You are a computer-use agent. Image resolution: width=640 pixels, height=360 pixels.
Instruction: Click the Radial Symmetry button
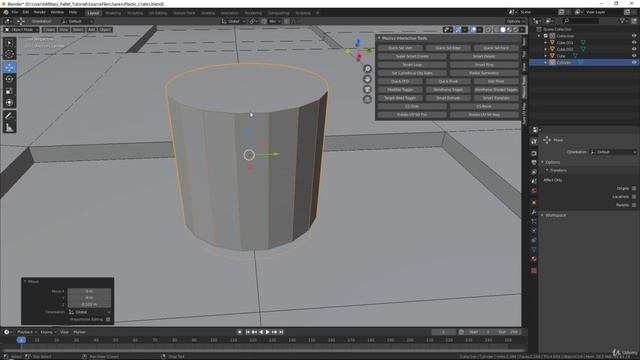(484, 73)
